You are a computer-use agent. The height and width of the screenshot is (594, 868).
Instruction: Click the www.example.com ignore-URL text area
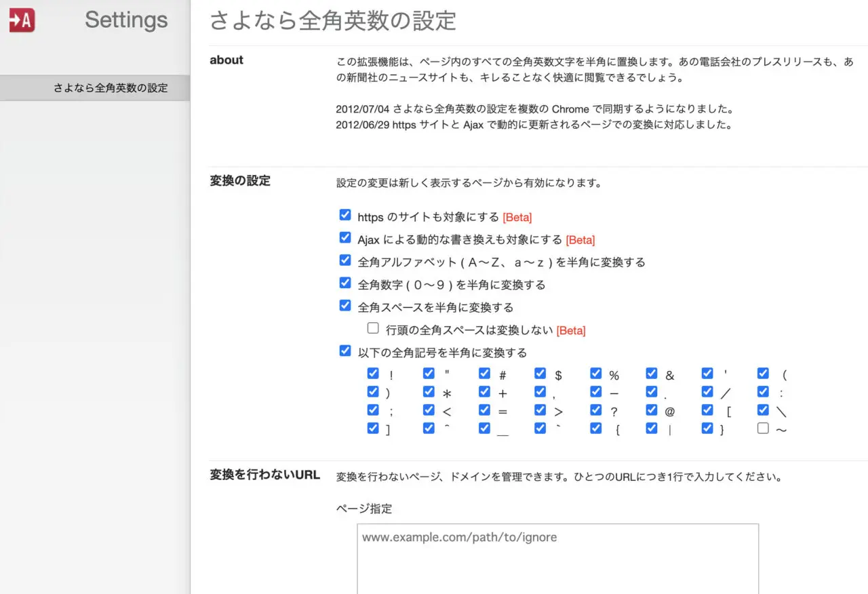click(x=556, y=556)
